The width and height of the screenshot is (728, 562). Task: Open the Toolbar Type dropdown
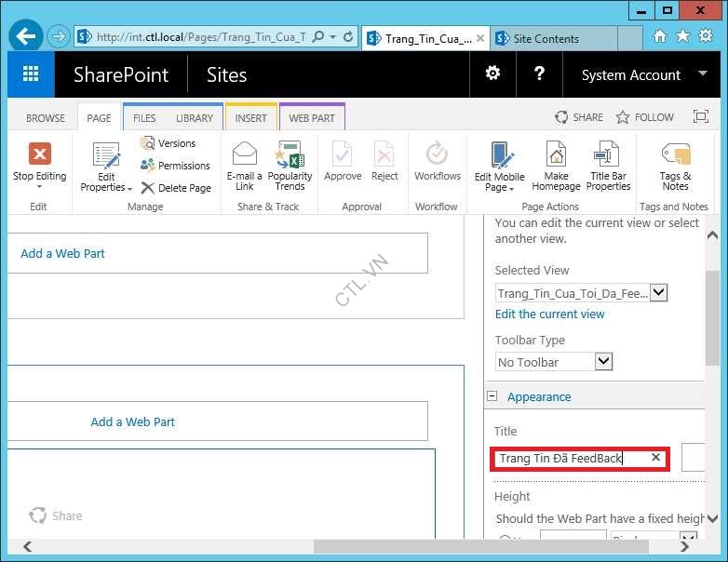[602, 361]
